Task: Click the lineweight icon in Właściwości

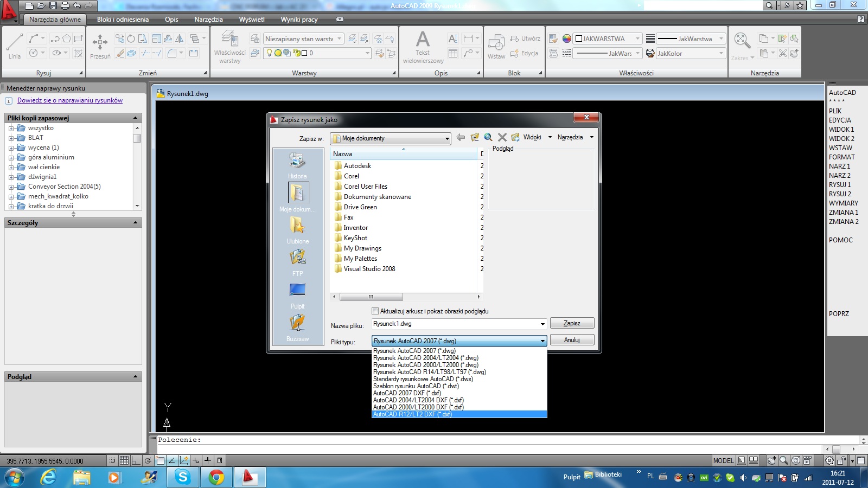Action: coord(650,38)
